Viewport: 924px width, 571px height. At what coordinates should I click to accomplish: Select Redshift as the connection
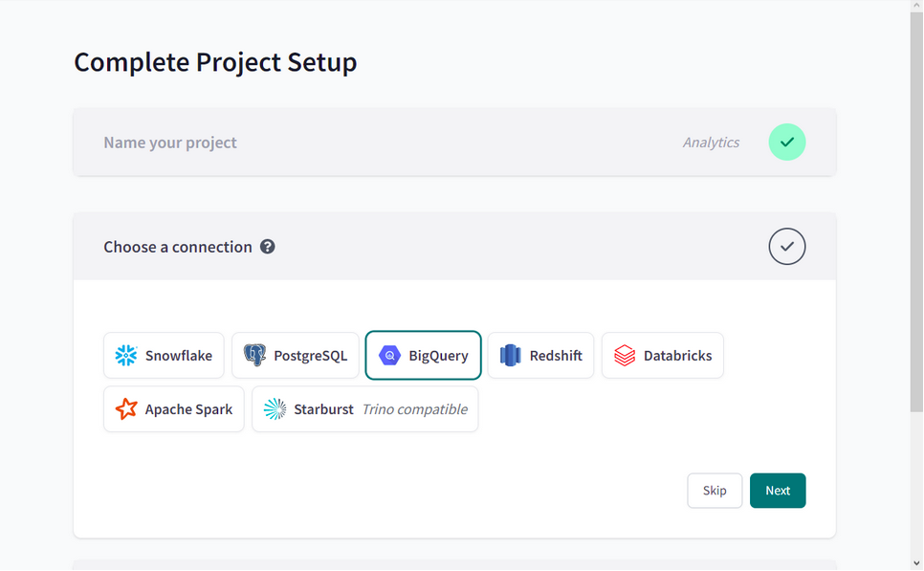pyautogui.click(x=540, y=356)
